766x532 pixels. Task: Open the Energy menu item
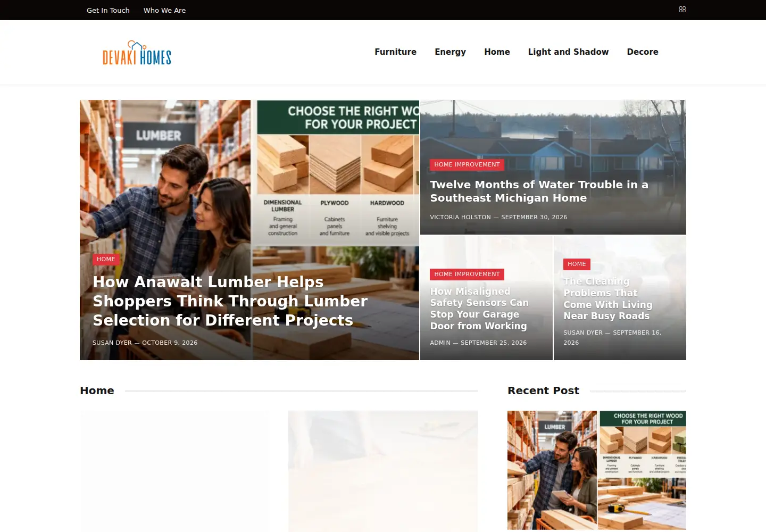click(x=450, y=52)
